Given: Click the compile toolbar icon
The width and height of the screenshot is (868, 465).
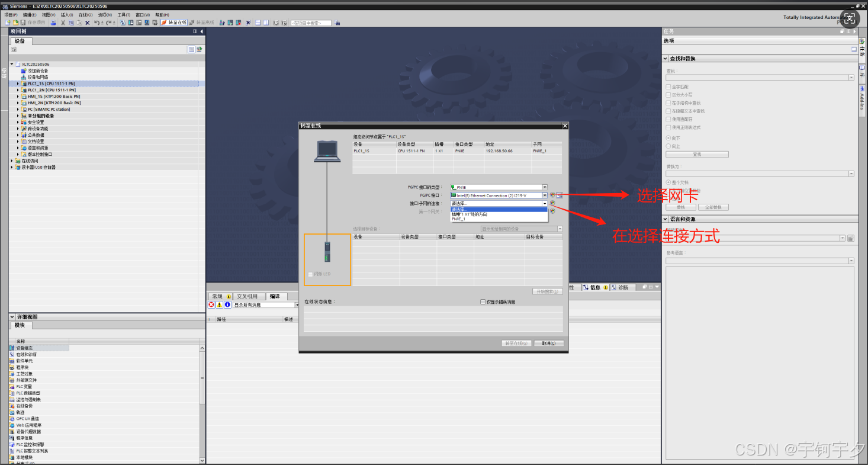Looking at the screenshot, I should click(123, 23).
